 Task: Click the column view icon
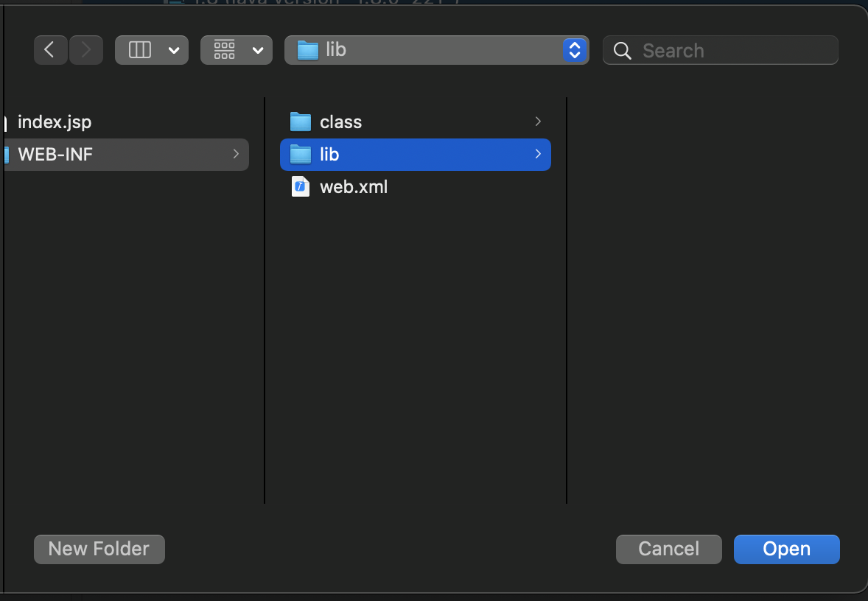[x=140, y=50]
